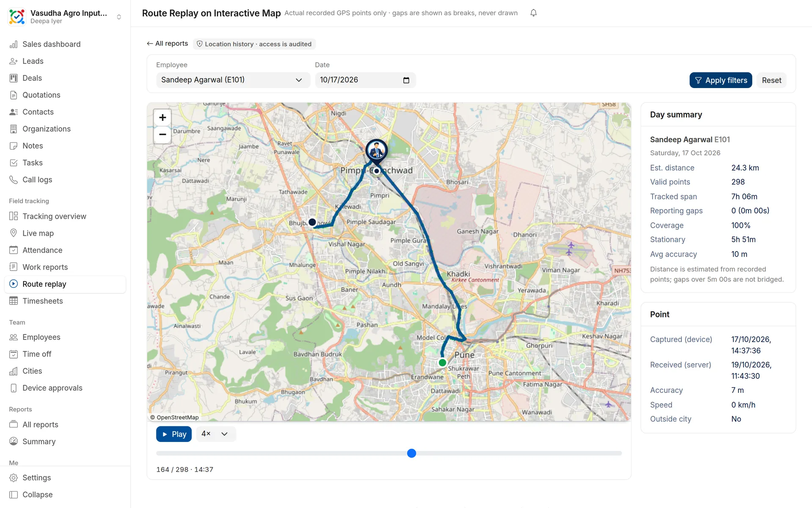Open the Employees page
The width and height of the screenshot is (812, 508).
click(x=65, y=337)
